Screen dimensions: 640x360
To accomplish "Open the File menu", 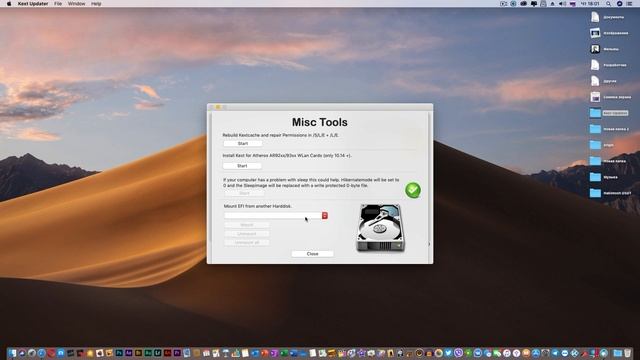I will point(58,4).
